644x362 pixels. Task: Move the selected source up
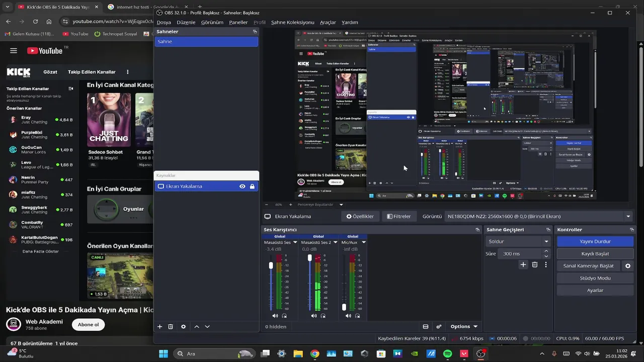click(x=197, y=326)
